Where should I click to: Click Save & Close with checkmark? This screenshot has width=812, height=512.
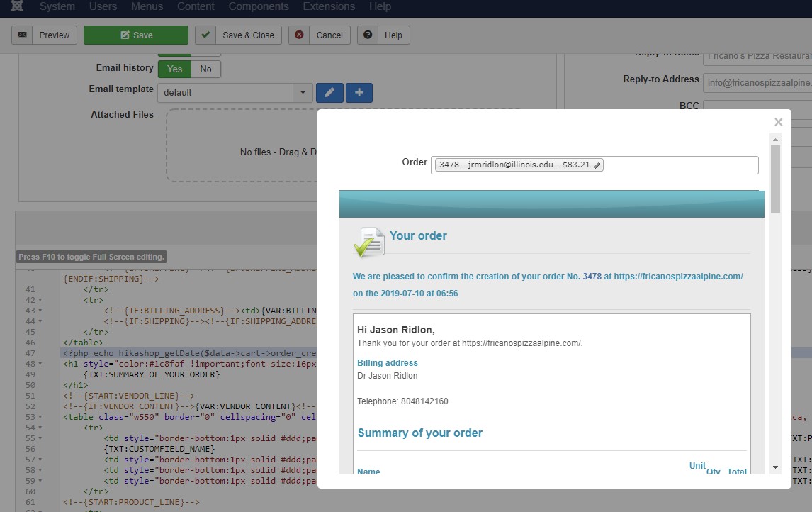point(239,35)
